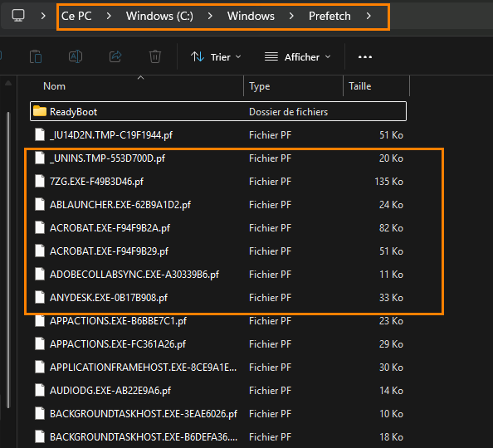Click file icon of 7ZG.EXE-F49B3D46.pf
This screenshot has width=493, height=448.
(x=40, y=181)
